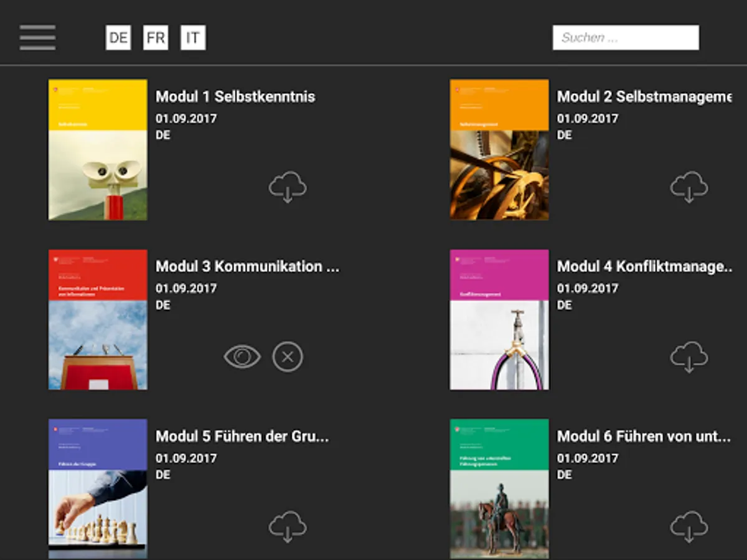Open the Modul 3 red cover thumbnail

tap(98, 320)
